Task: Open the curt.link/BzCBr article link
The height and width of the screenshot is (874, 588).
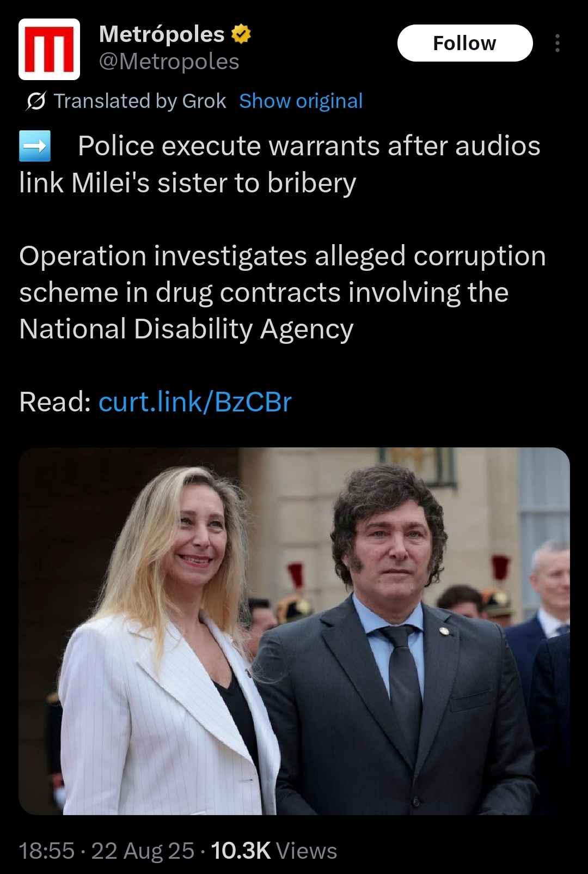Action: [195, 402]
